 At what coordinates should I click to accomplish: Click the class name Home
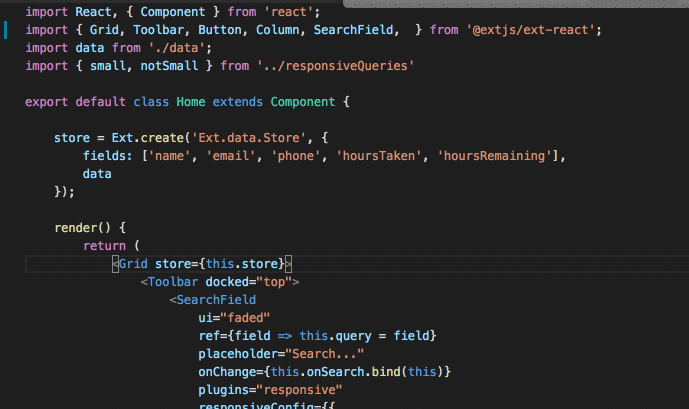click(191, 102)
